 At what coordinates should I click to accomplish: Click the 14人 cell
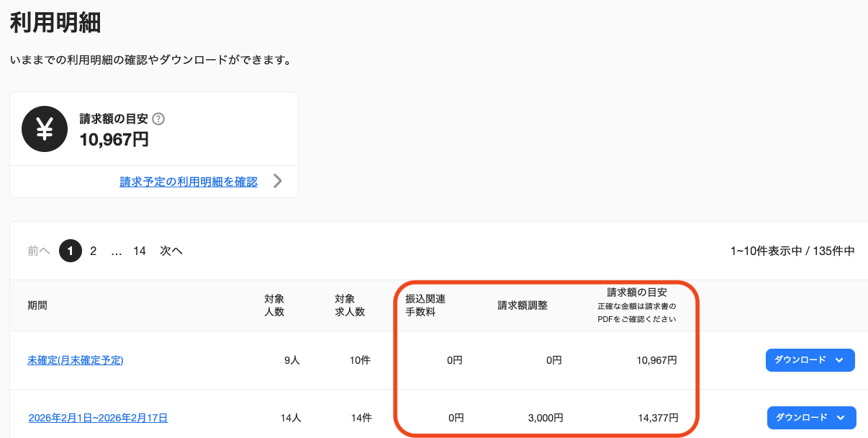(x=291, y=417)
